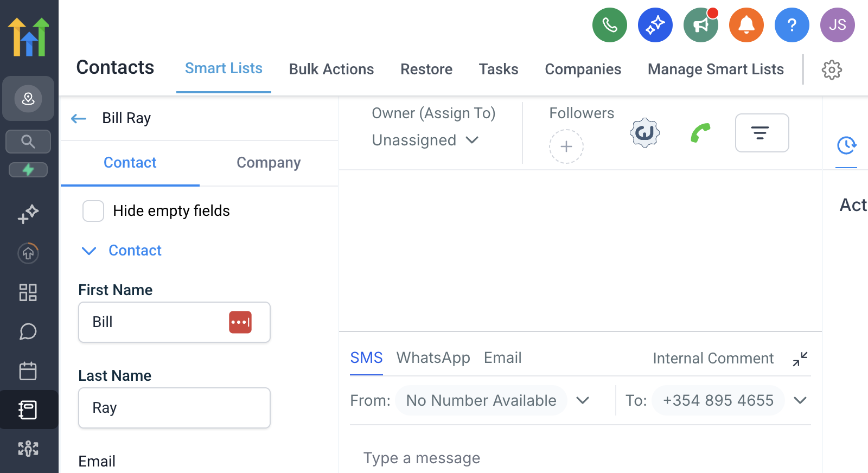Open the Activity clock icon panel
The width and height of the screenshot is (868, 473).
(x=846, y=145)
